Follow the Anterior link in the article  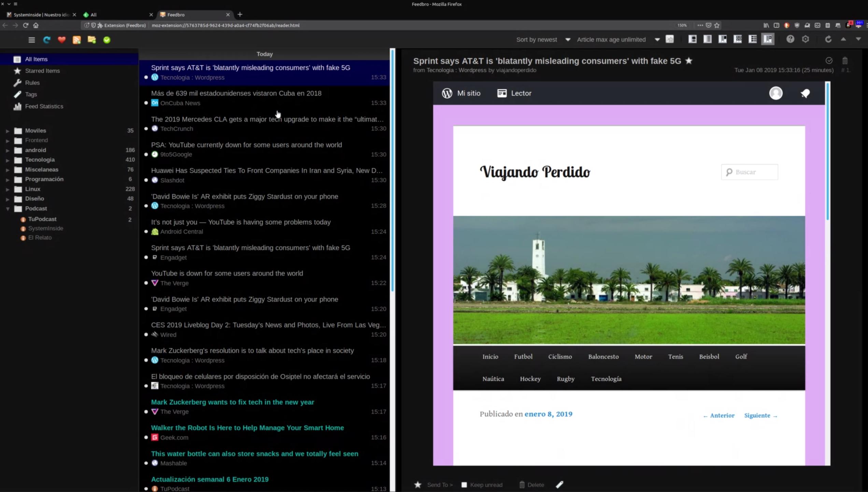tap(718, 415)
